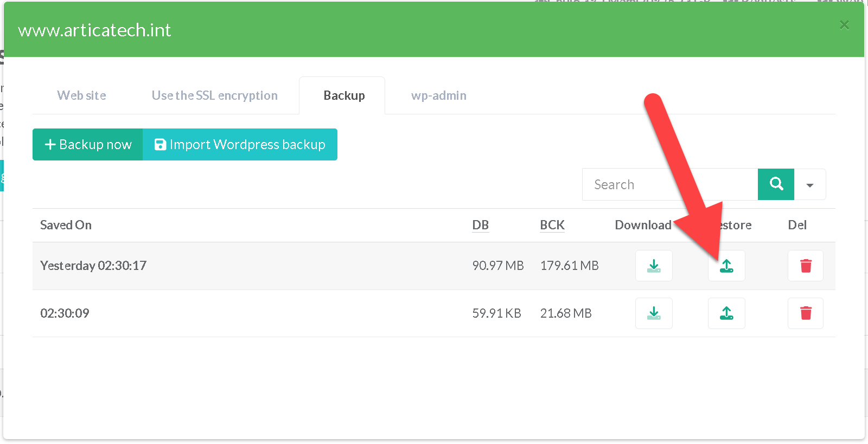Screen dimensions: 868x444
Task: Close the www.articatech.int dialog
Action: point(844,25)
